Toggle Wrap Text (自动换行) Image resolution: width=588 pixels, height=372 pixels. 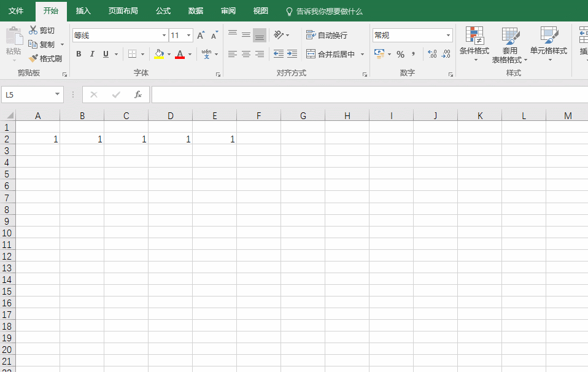[327, 35]
